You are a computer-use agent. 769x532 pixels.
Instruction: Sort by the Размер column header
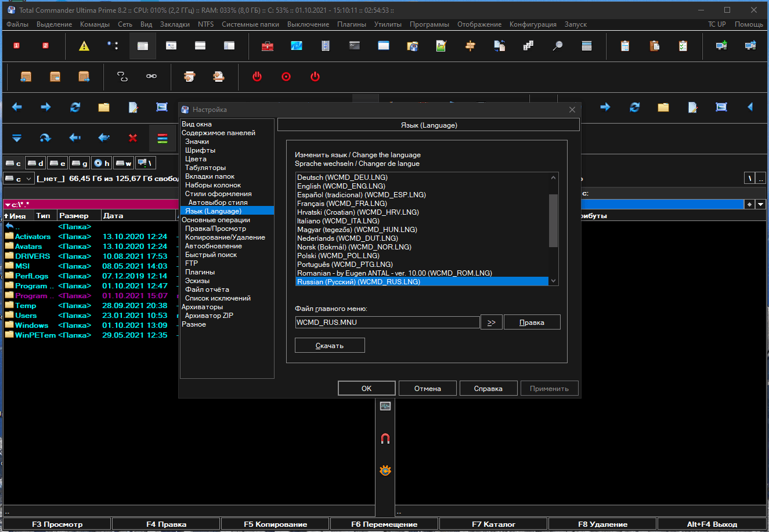click(x=78, y=216)
